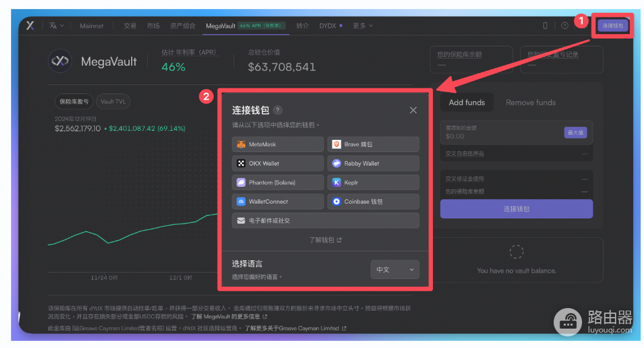Open the Mainnet network selector

click(92, 26)
